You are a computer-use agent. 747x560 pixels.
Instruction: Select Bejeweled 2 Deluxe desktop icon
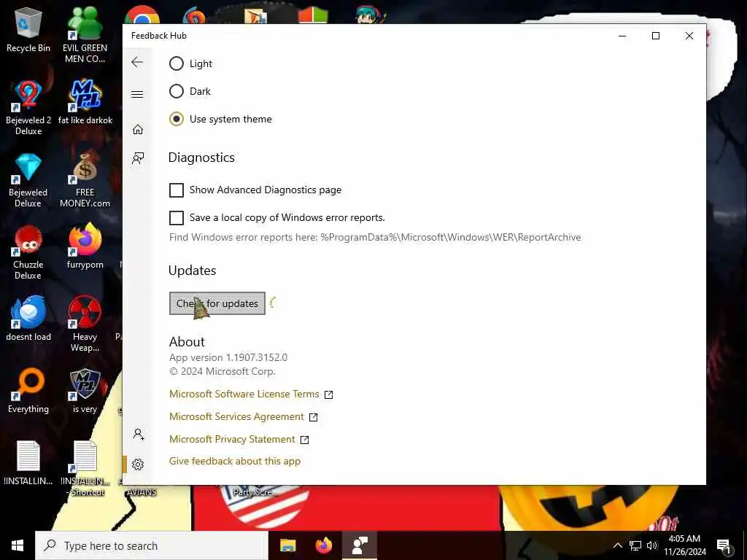coord(28,108)
